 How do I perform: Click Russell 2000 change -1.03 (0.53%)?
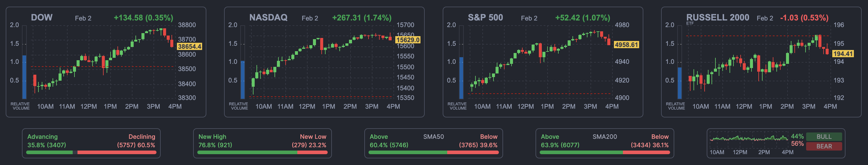[x=804, y=17]
